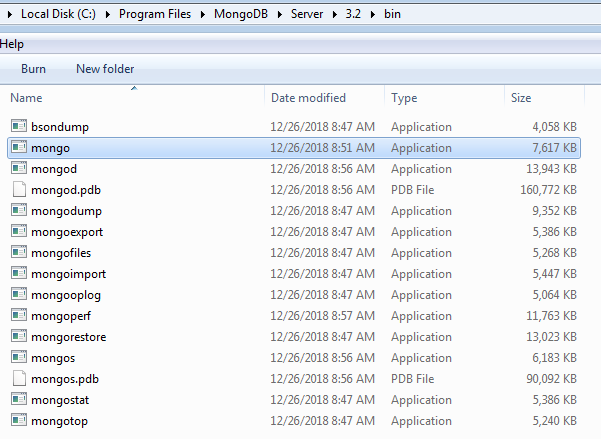Select the mongooplog file name
Image resolution: width=601 pixels, height=439 pixels.
[66, 295]
